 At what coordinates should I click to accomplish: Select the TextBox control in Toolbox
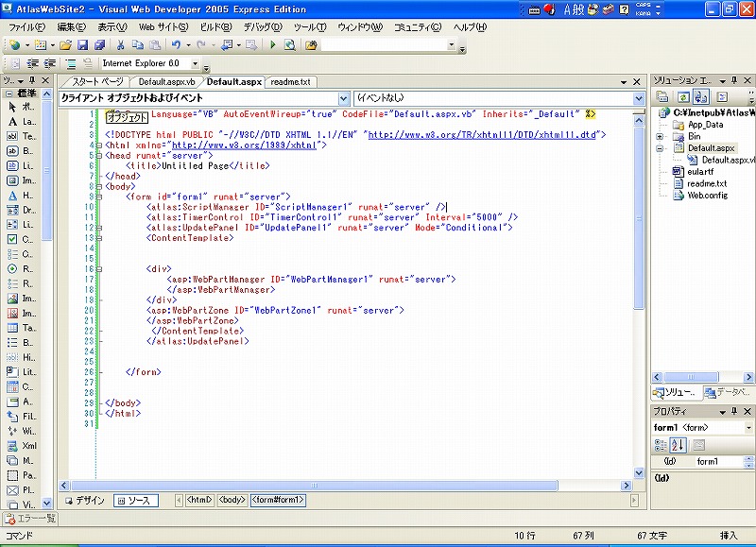(23, 136)
